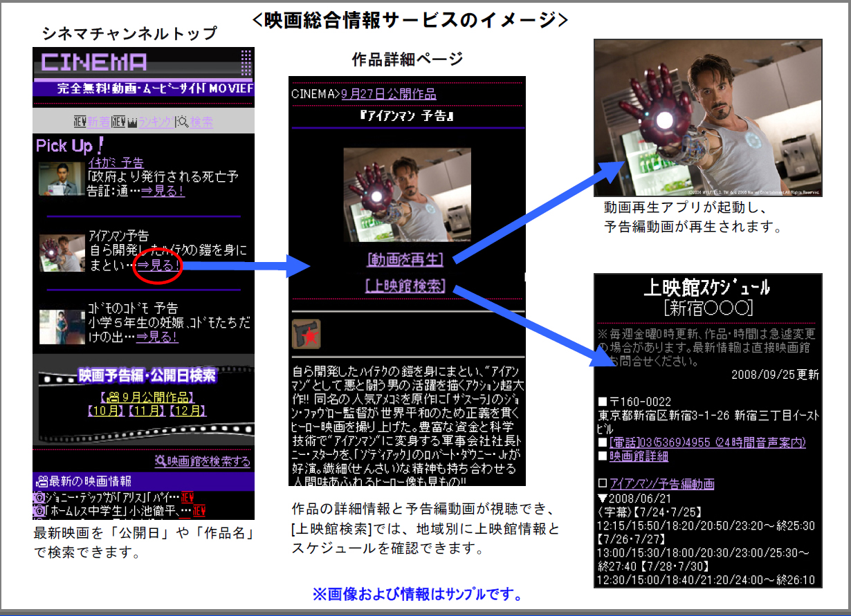This screenshot has height=616, width=851.
Task: Open the 10月 releases link
Action: click(x=106, y=411)
